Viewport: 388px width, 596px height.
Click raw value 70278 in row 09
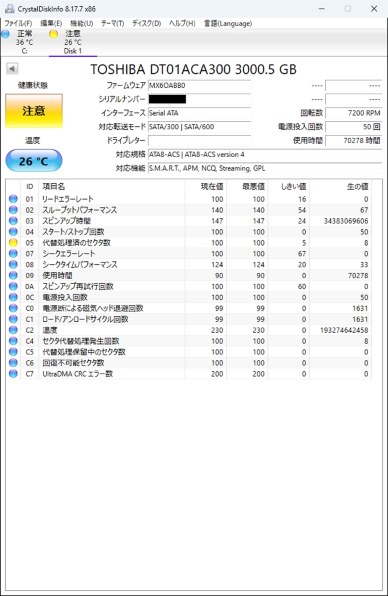(358, 275)
